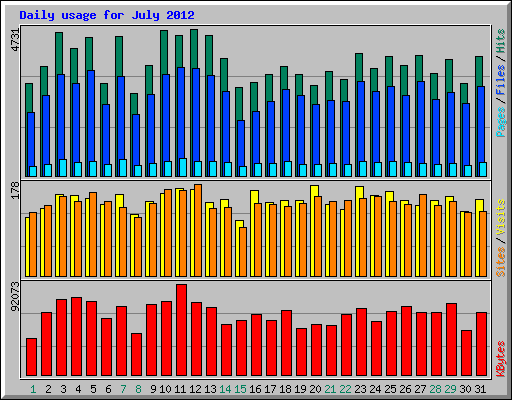Click day label 28 on the x-axis
Screen dimensions: 512x400
[x=435, y=389]
